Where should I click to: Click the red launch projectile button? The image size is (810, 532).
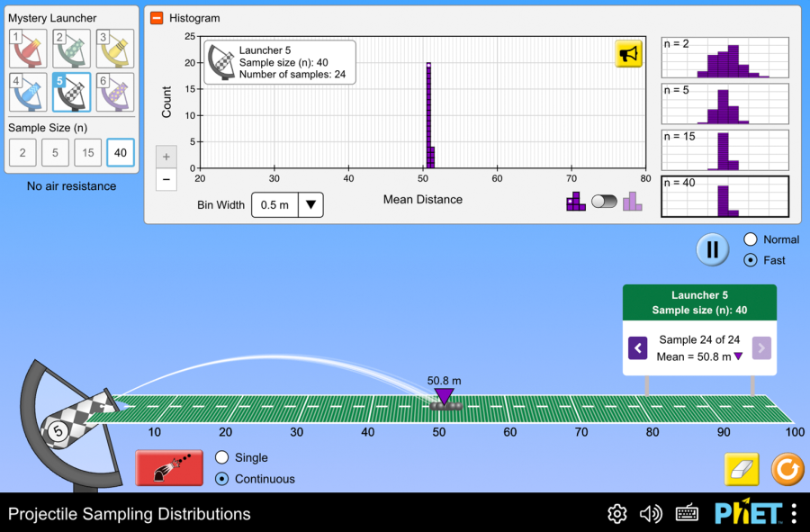169,468
